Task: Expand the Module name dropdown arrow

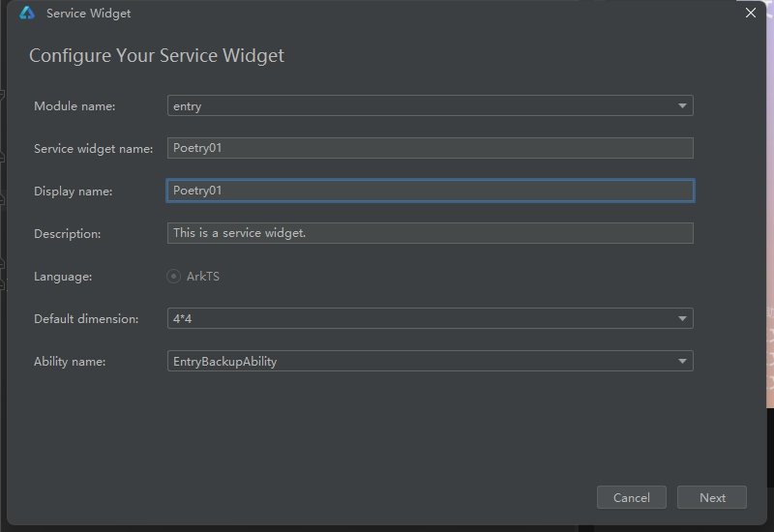Action: tap(682, 106)
